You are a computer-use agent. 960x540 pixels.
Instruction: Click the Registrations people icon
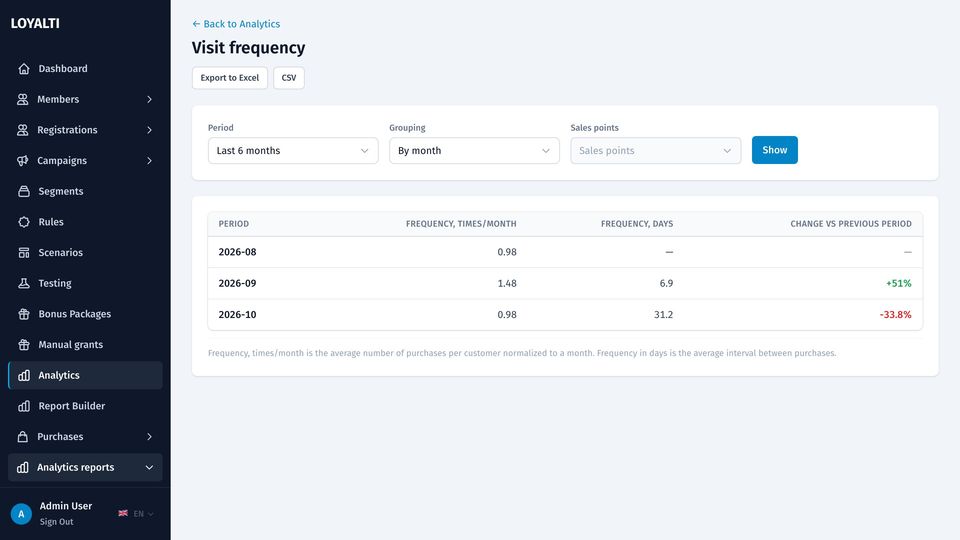[23, 130]
